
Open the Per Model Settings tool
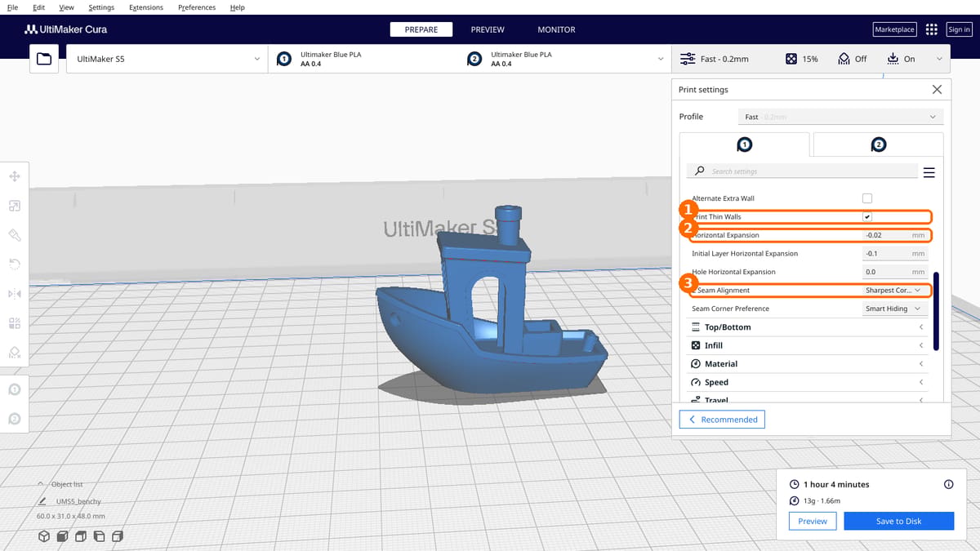click(15, 322)
